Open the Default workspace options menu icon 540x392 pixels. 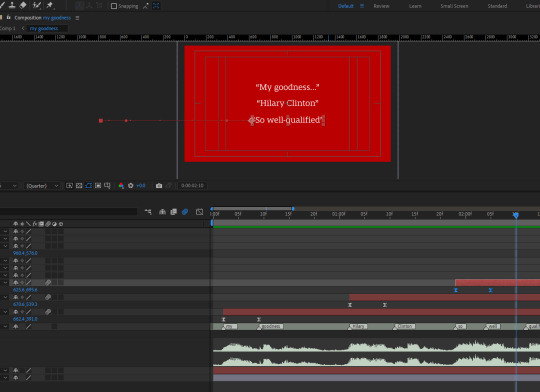362,6
